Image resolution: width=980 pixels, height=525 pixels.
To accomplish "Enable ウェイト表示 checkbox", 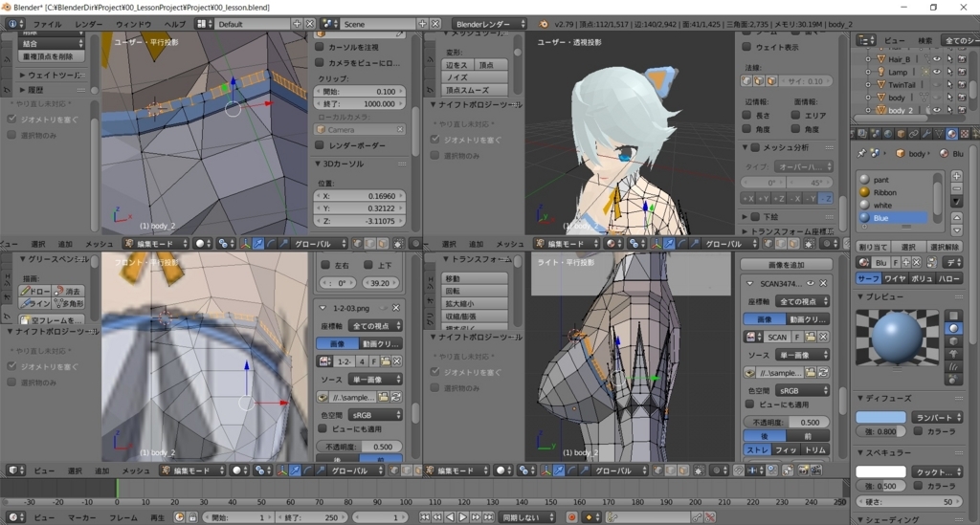I will pyautogui.click(x=746, y=47).
